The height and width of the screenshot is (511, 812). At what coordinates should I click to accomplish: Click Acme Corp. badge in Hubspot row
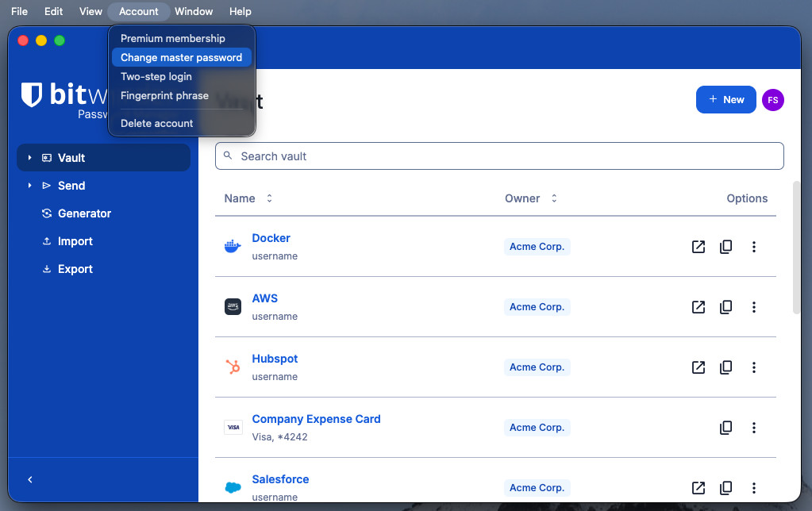[x=537, y=367]
